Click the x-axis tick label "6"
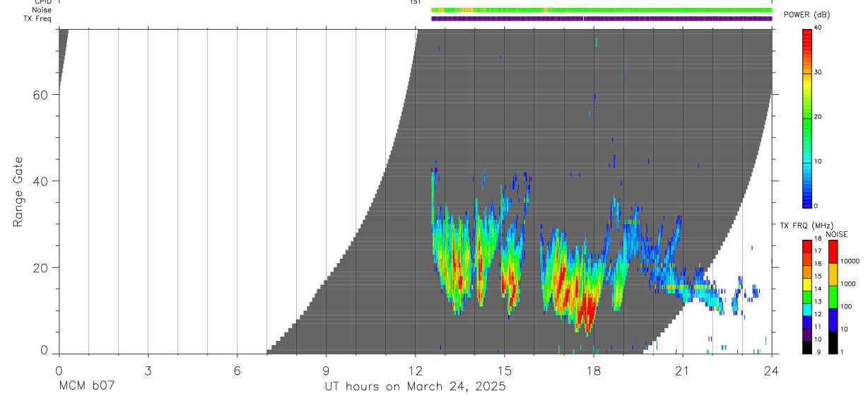This screenshot has width=868, height=401. coord(237,370)
